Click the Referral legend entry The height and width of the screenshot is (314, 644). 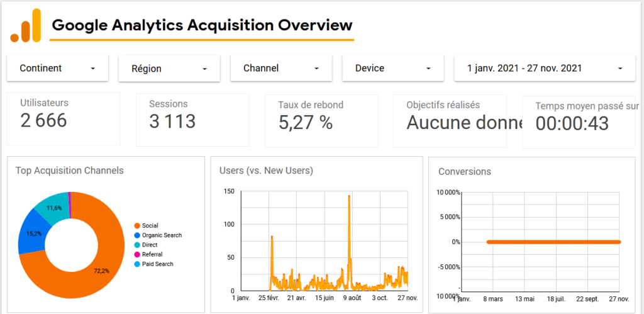(152, 254)
